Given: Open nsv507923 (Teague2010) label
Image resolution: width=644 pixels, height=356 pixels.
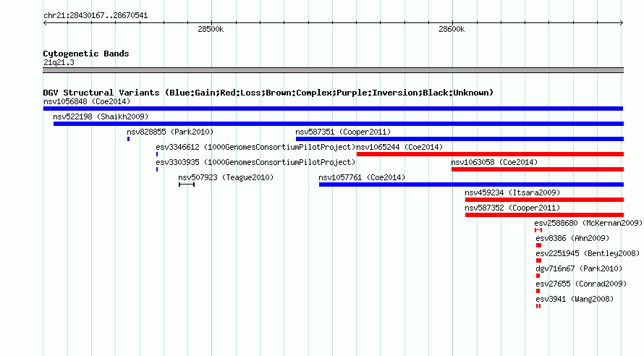Looking at the screenshot, I should [226, 177].
